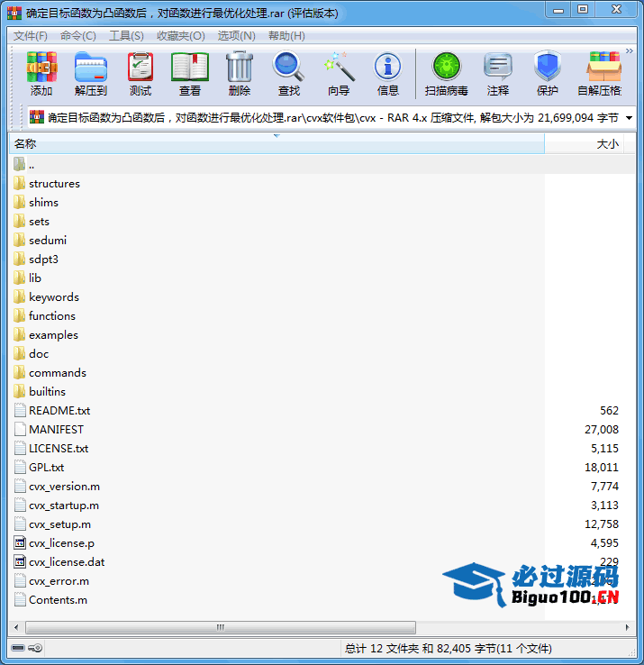Open the Help (帮助) menu
This screenshot has height=665, width=644.
(286, 36)
